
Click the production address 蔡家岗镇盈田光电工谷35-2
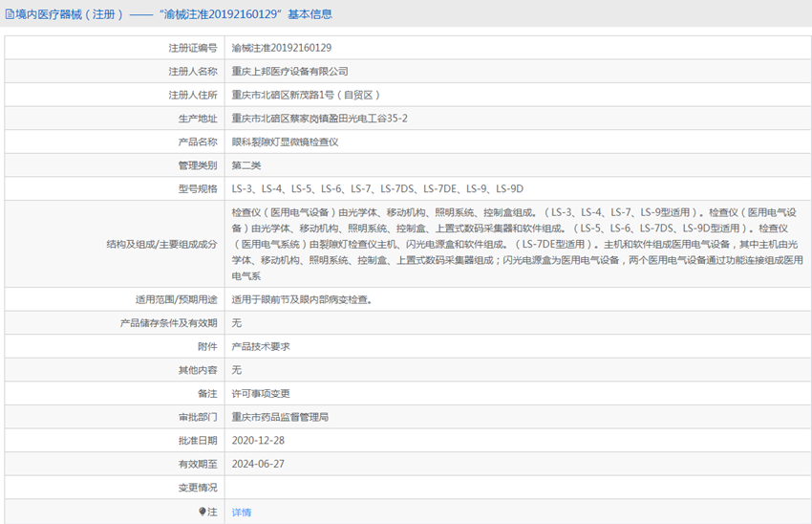(326, 119)
